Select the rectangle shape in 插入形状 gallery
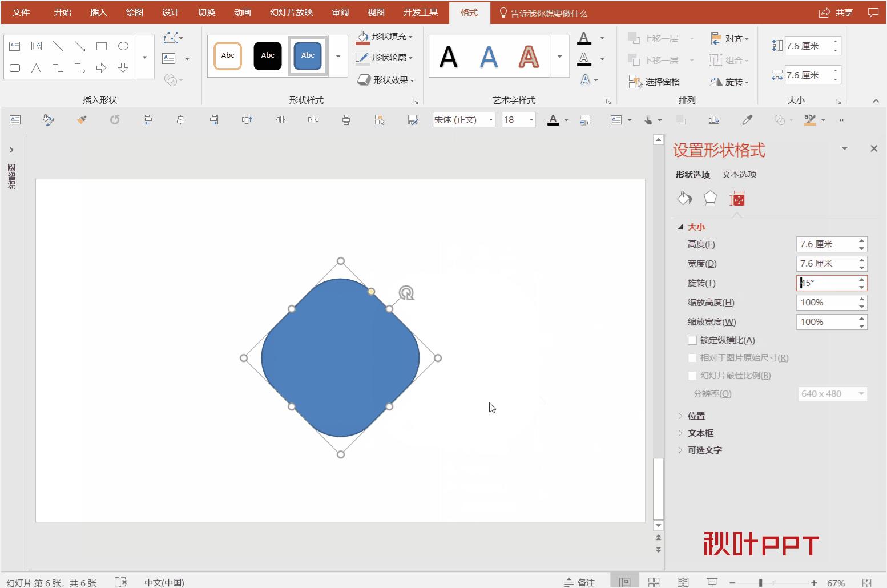 (102, 46)
